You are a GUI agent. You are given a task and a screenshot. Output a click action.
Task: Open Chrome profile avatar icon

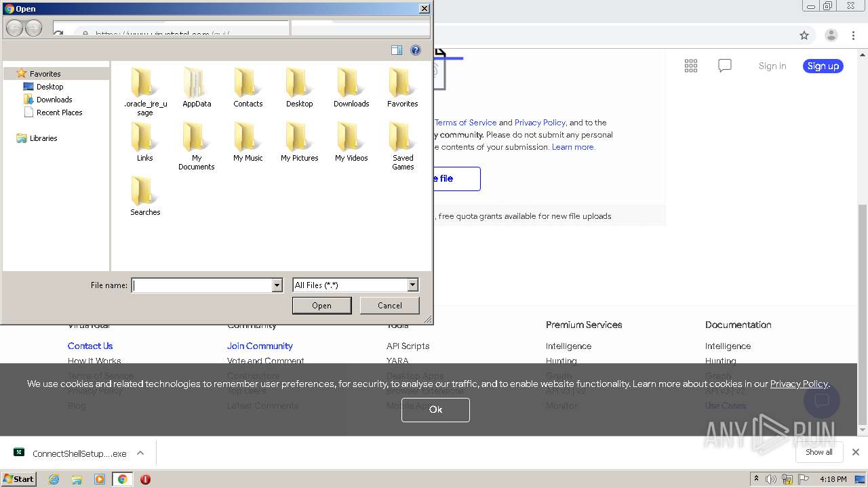[x=831, y=35]
